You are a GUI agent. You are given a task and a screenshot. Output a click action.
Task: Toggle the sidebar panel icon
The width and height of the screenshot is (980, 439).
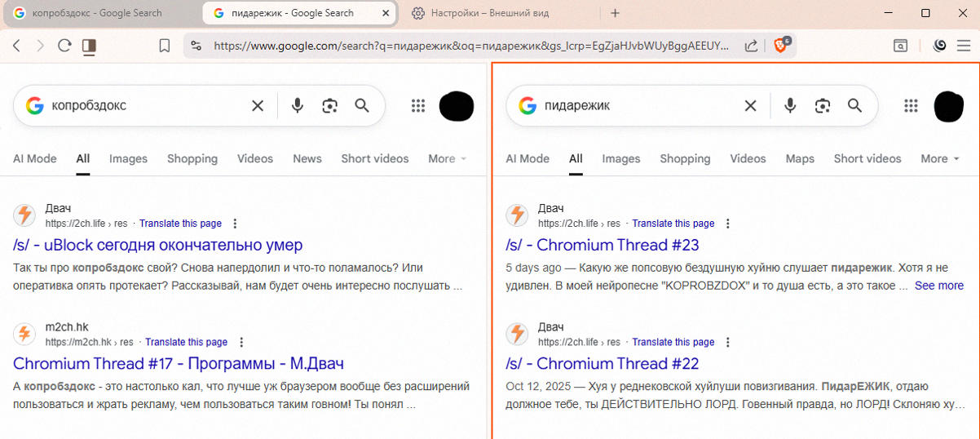click(89, 47)
